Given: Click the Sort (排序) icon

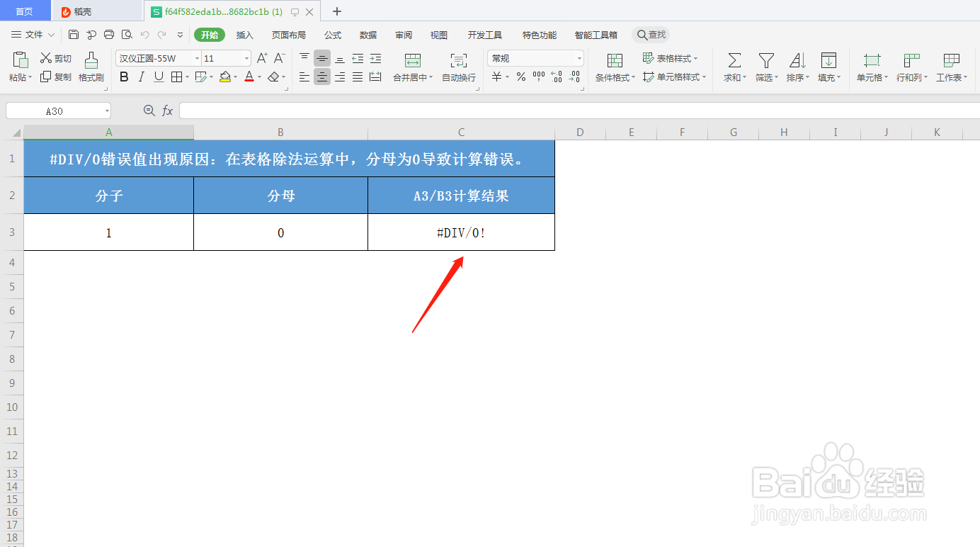Looking at the screenshot, I should (797, 60).
